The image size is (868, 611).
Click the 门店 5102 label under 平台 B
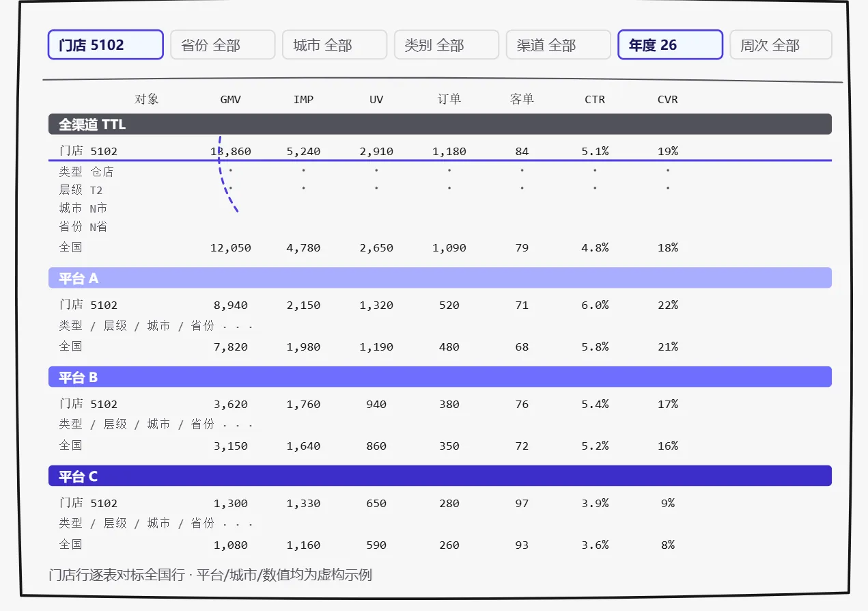pyautogui.click(x=88, y=405)
